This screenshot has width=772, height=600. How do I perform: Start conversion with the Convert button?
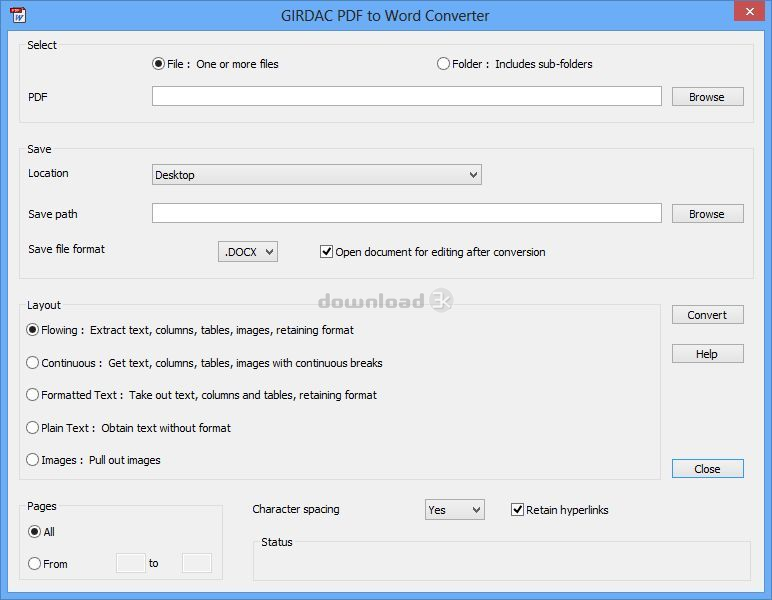(708, 315)
